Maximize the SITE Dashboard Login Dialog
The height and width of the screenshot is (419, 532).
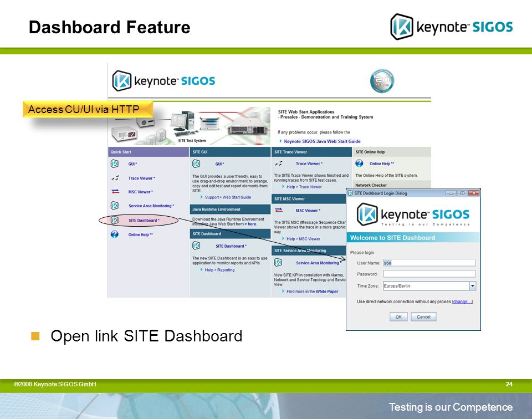(x=462, y=193)
